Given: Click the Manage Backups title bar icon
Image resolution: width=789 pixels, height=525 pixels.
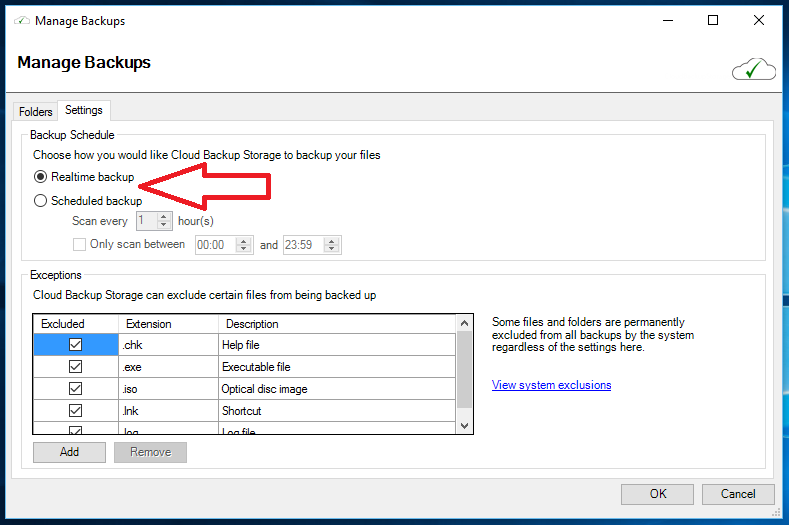Looking at the screenshot, I should pos(22,21).
